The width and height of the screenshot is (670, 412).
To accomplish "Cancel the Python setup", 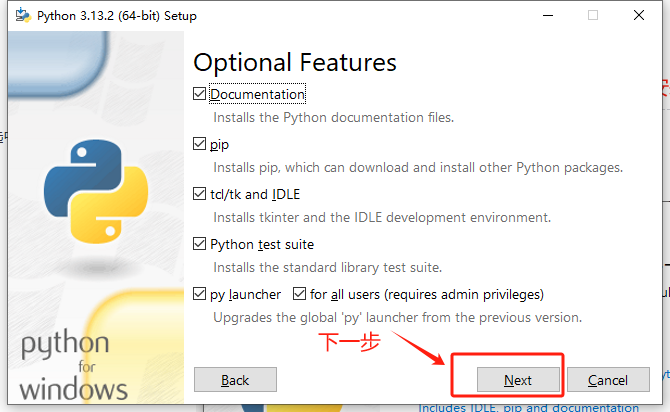I will 607,380.
